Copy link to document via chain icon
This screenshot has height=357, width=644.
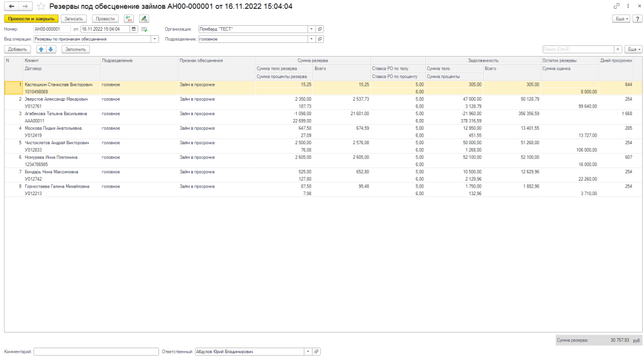616,6
